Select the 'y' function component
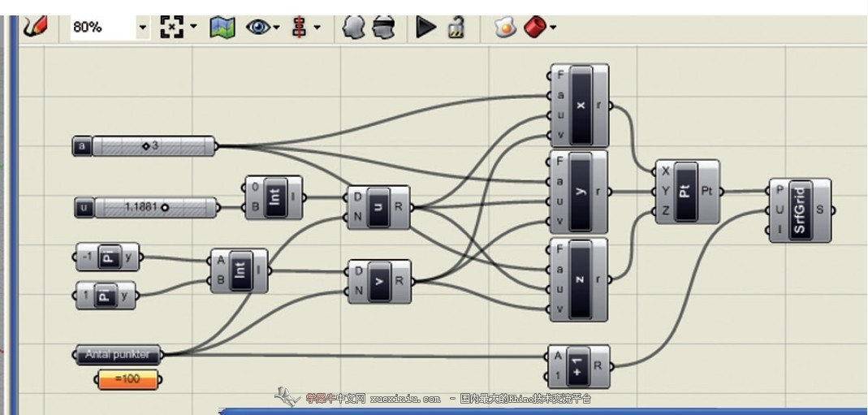Screen dimensions: 868x415 579,192
